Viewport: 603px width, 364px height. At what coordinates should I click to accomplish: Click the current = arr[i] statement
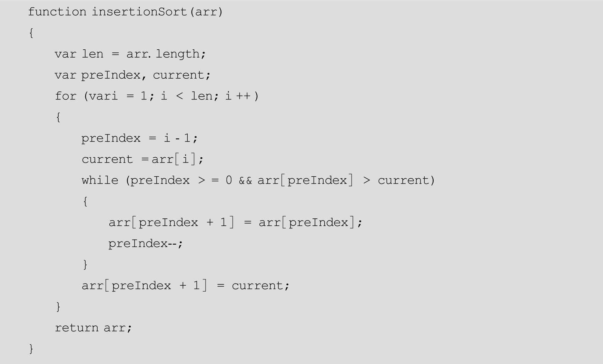point(142,159)
